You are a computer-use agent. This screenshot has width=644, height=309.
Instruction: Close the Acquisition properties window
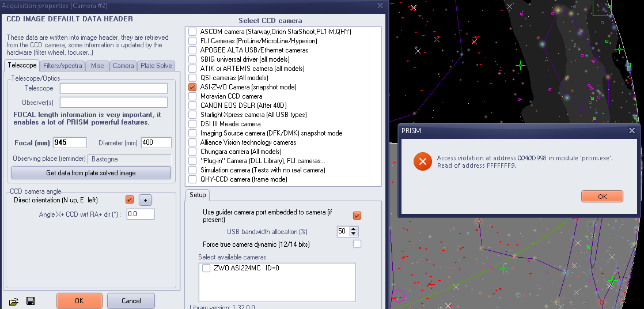click(380, 5)
